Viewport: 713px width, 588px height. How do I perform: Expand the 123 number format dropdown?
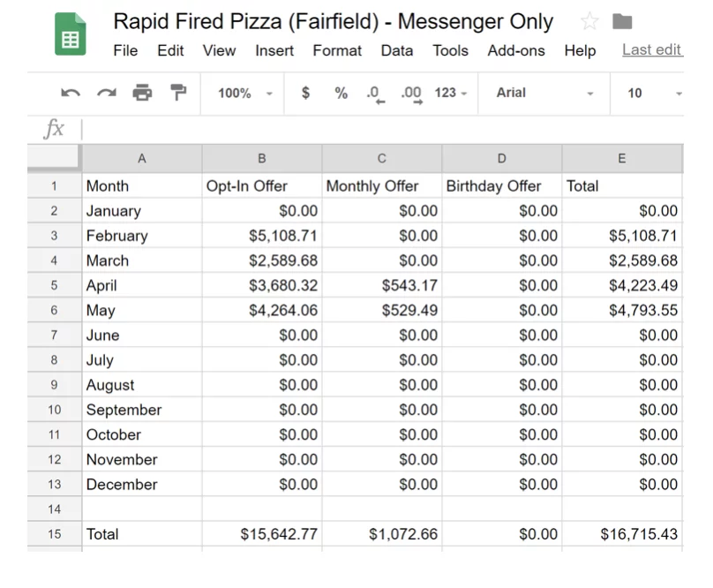[x=451, y=93]
